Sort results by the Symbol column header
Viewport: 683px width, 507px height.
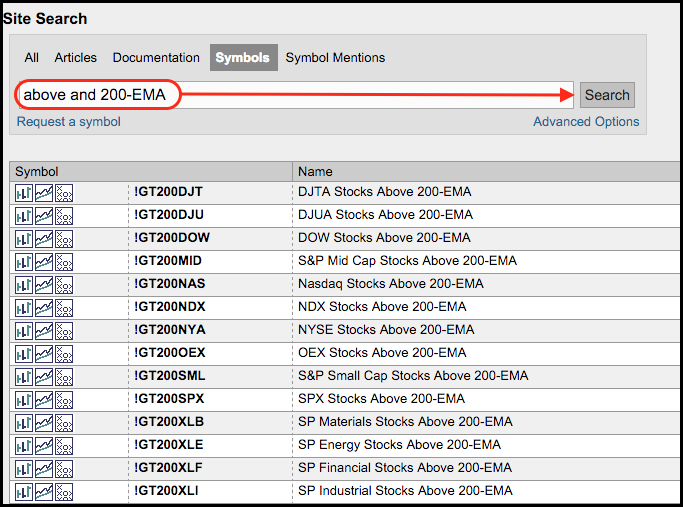tap(37, 172)
